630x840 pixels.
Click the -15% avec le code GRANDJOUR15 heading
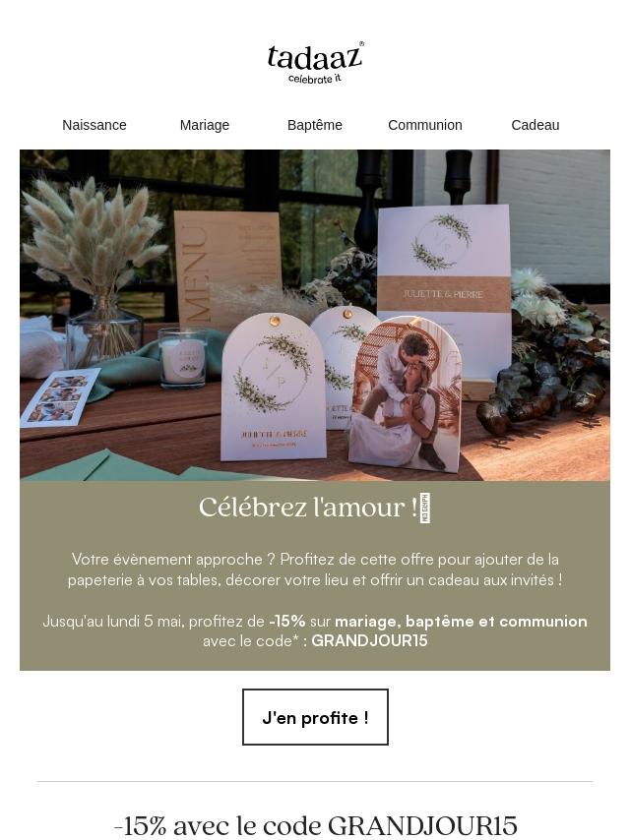[315, 825]
